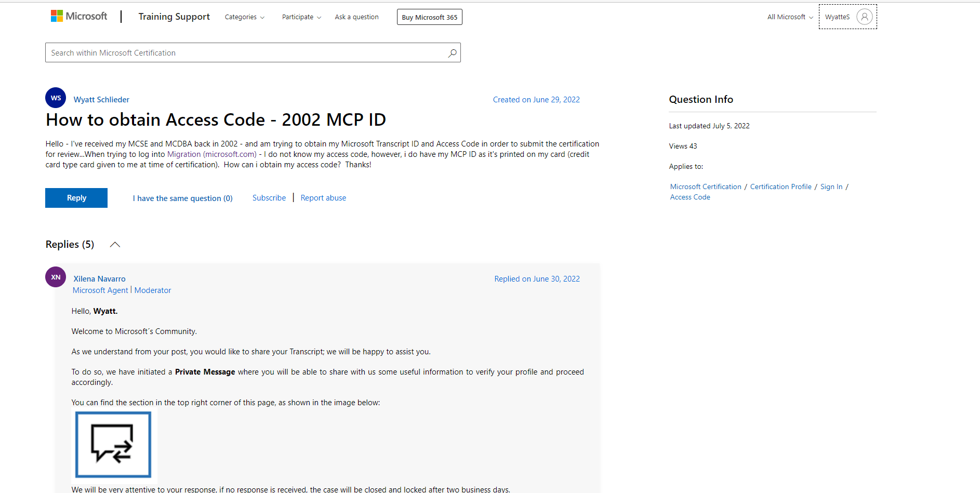Click I have the same question (0)
Viewport: 980px width, 493px height.
[x=182, y=198]
